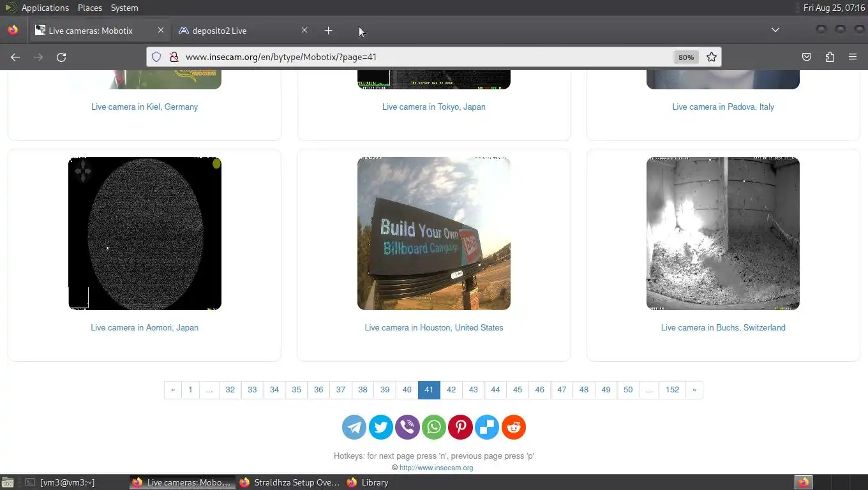Click the 80% zoom level indicator
The width and height of the screenshot is (868, 490).
[x=686, y=57]
